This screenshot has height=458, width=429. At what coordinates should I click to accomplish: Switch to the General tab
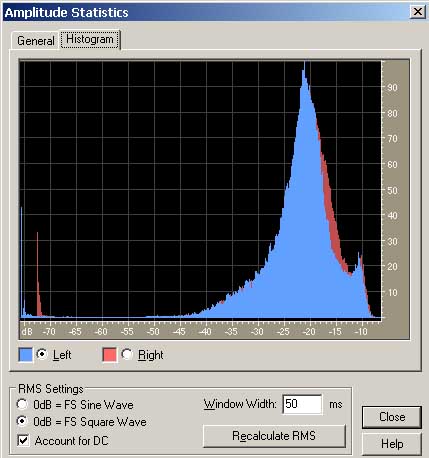(35, 41)
